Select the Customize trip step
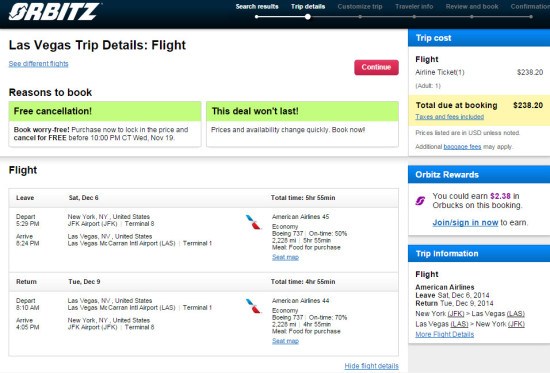 [360, 6]
